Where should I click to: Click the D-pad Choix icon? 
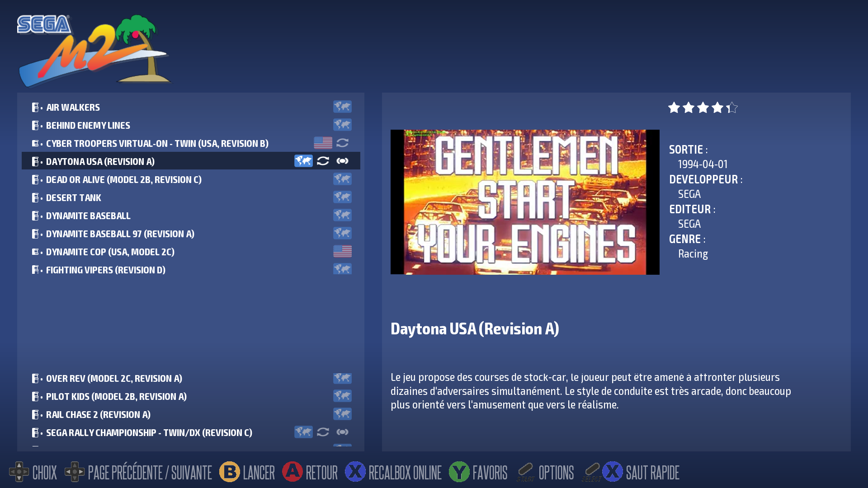point(19,472)
